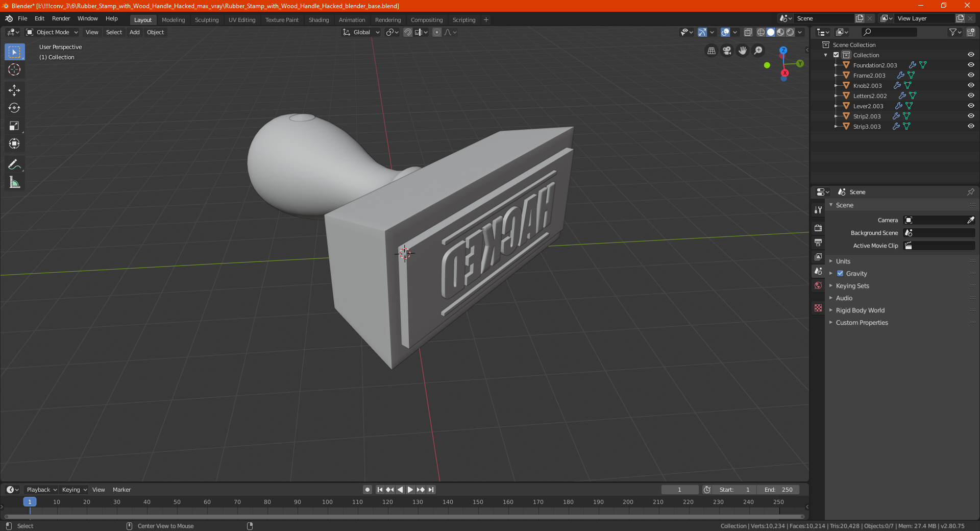Uncheck Collection exclude checkbox in outliner
980x531 pixels.
(836, 55)
